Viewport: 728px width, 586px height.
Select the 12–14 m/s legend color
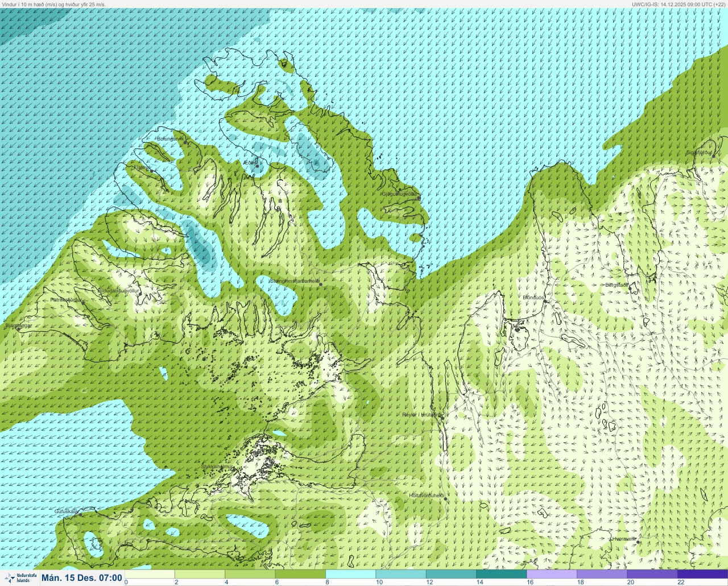(451, 574)
